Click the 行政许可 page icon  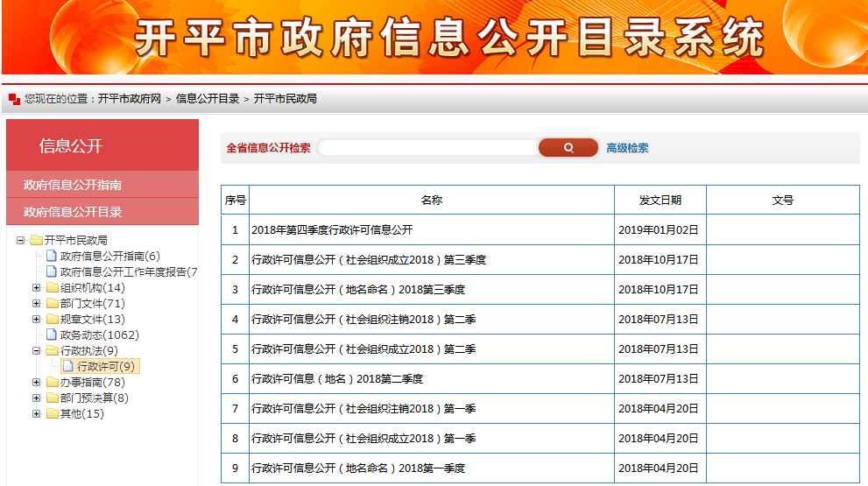click(x=68, y=366)
